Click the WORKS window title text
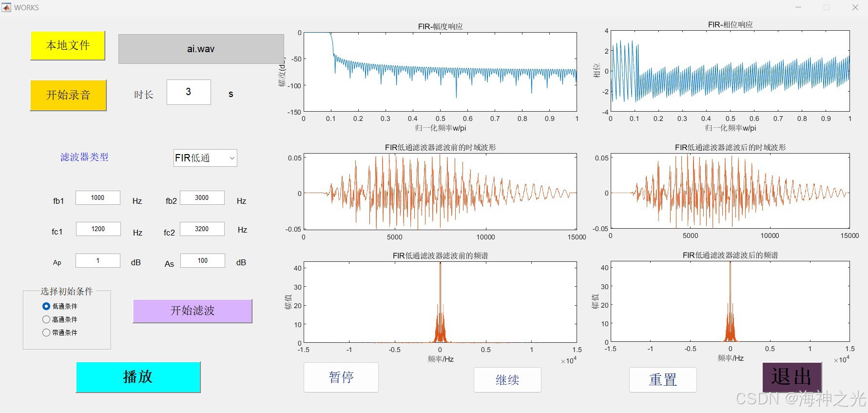 (x=26, y=7)
